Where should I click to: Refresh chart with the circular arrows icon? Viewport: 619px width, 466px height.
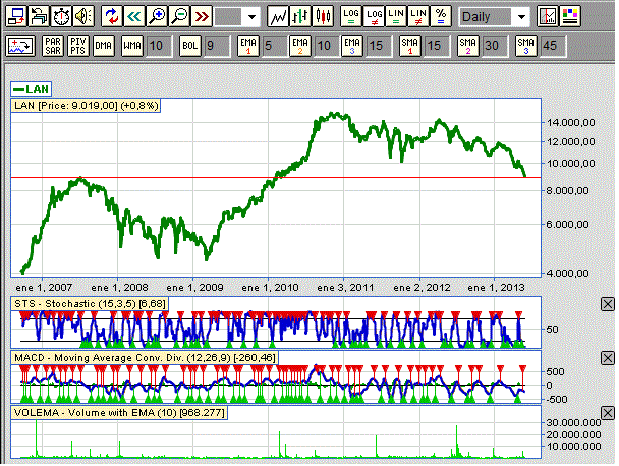click(112, 16)
